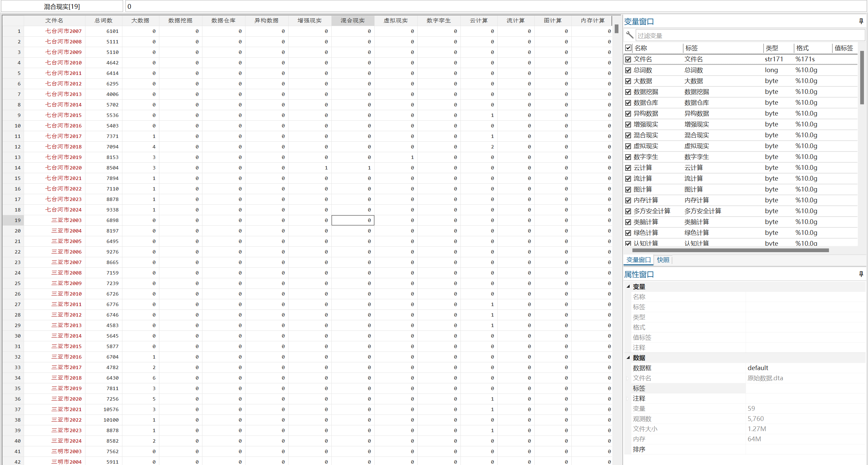
Task: Click the 总词数 column header
Action: 103,20
